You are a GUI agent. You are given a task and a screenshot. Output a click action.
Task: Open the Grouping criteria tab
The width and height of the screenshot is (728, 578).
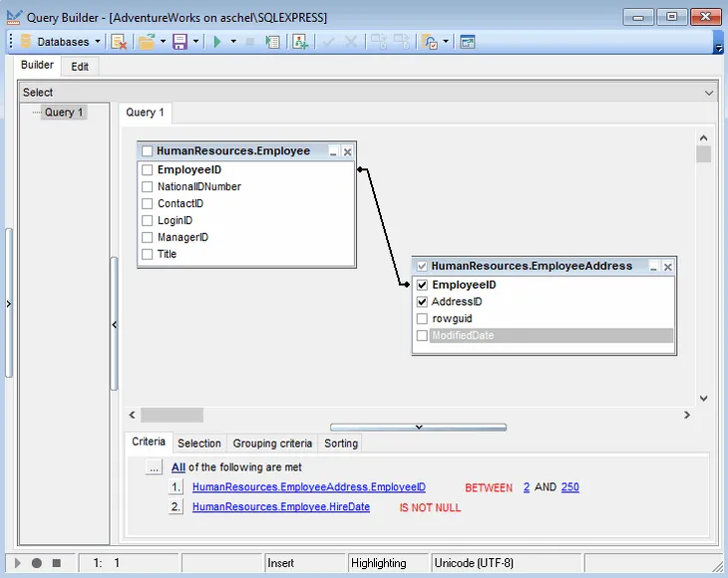[x=272, y=443]
